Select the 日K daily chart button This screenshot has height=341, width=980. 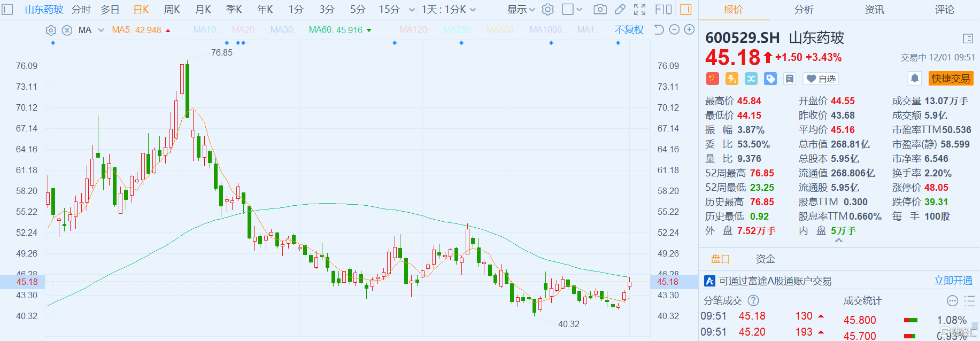(x=141, y=10)
